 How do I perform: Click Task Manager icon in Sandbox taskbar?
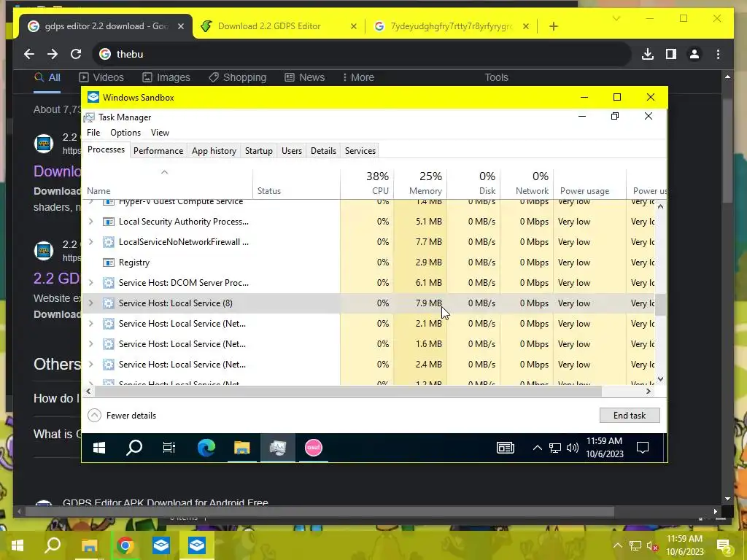coord(278,448)
